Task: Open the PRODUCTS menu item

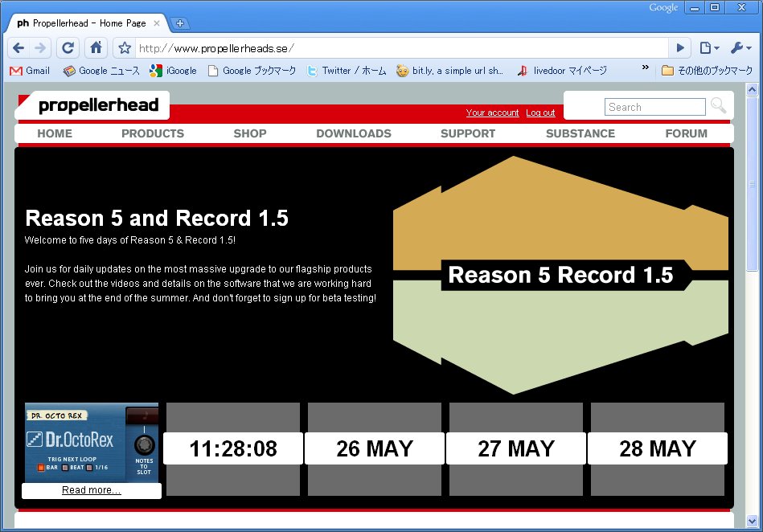Action: [x=153, y=133]
